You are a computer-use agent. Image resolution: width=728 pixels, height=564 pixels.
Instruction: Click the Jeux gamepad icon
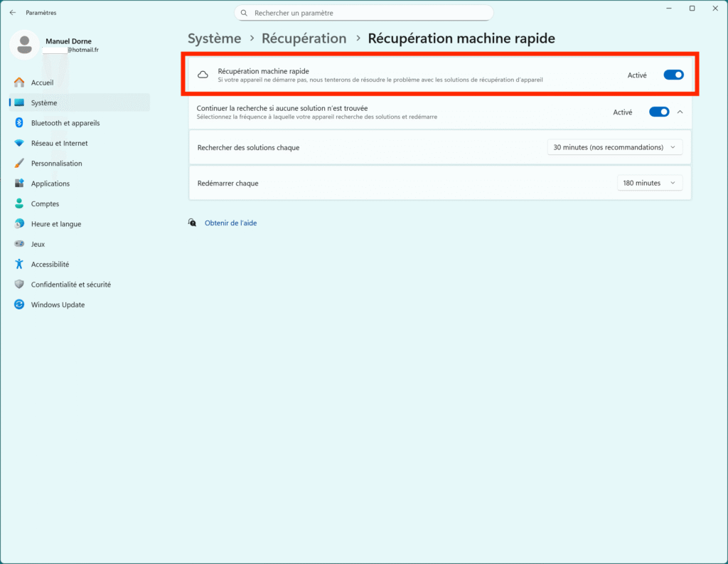click(19, 244)
